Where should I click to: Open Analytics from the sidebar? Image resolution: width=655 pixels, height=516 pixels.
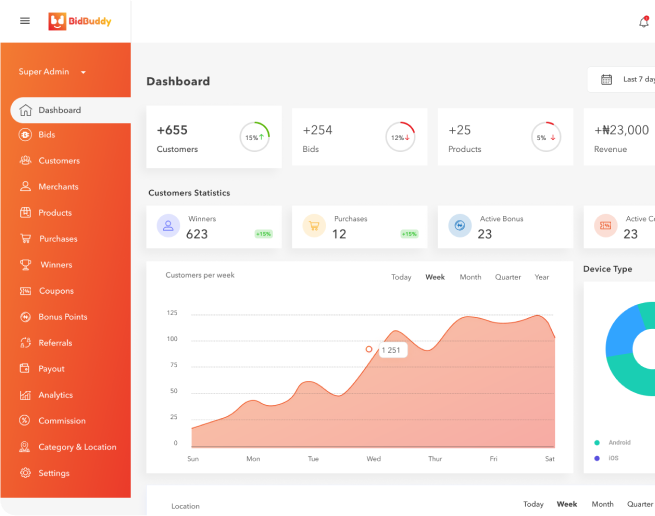tap(56, 395)
